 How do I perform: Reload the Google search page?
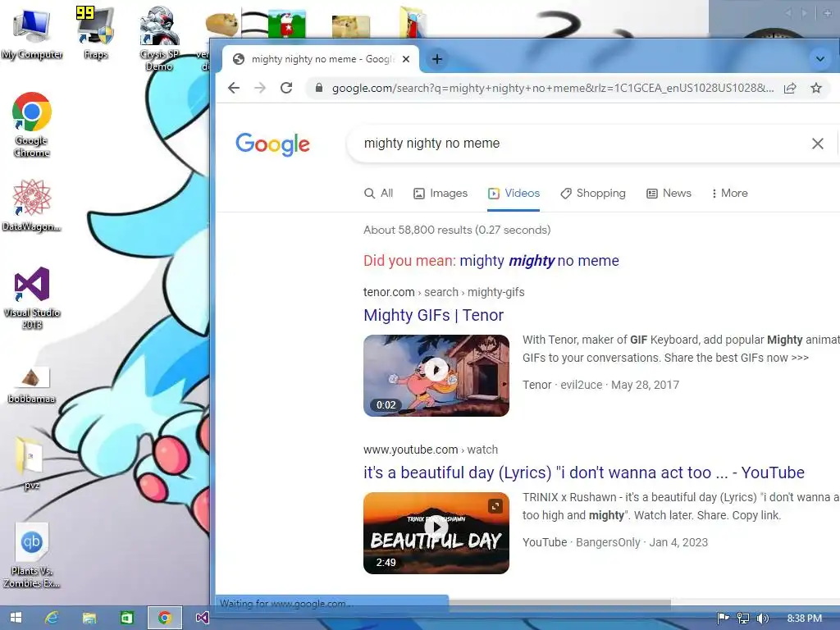tap(286, 88)
